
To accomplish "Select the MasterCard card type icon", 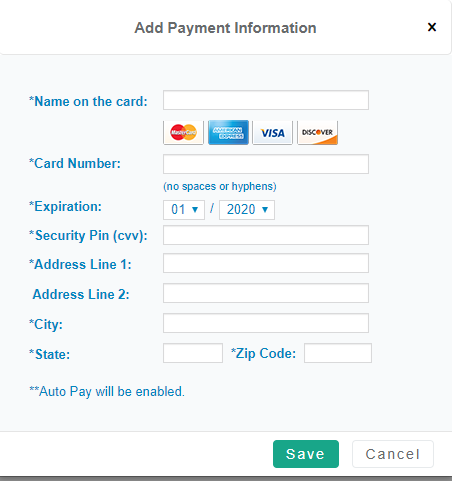I will tap(183, 132).
